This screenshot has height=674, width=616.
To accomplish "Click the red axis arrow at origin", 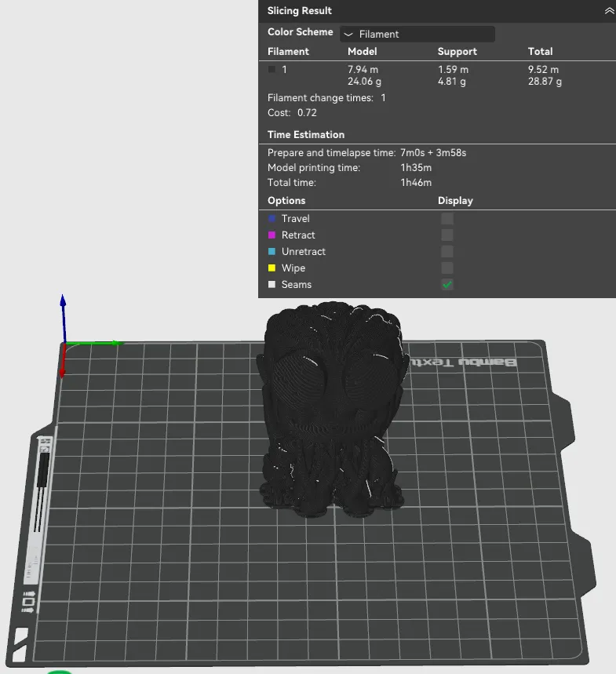I will [x=63, y=361].
